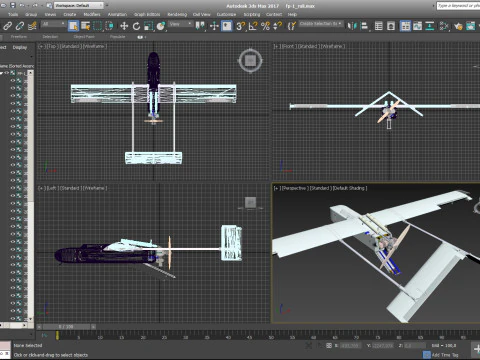Click the X coordinate field in status bar
The image size is (480, 360).
coord(350,346)
